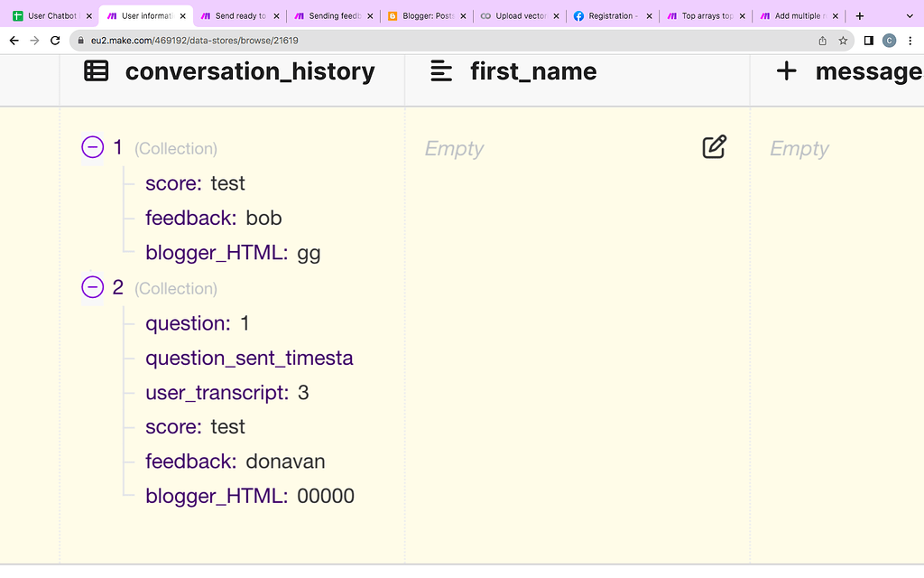Click the conversation_history column header
The width and height of the screenshot is (924, 578).
point(249,71)
